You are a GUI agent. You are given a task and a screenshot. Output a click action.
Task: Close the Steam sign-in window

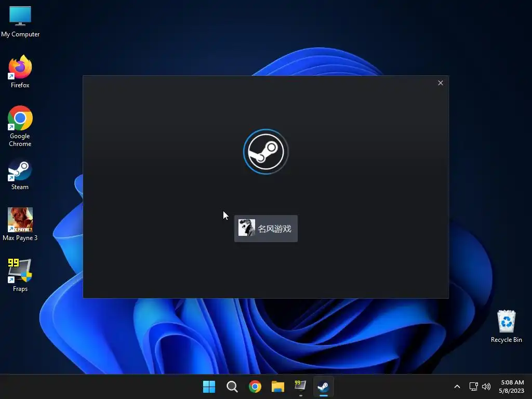pos(441,83)
